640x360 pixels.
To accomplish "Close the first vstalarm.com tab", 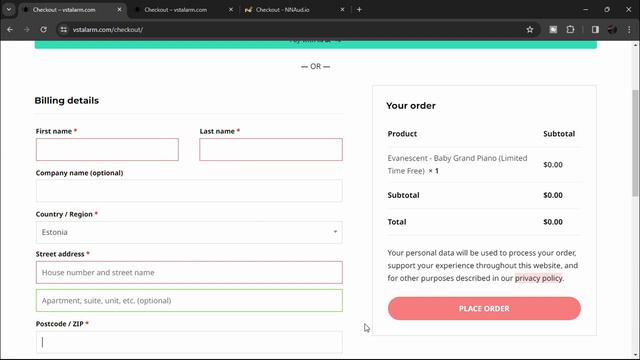I will click(x=119, y=9).
